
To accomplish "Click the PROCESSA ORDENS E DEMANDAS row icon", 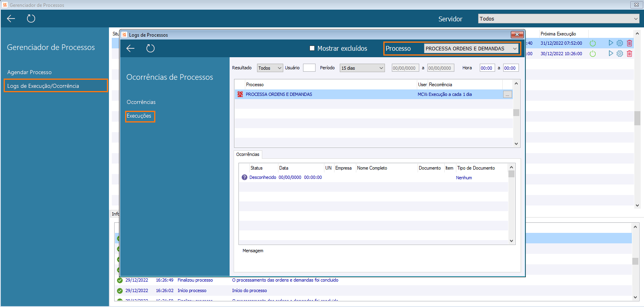I will point(240,94).
